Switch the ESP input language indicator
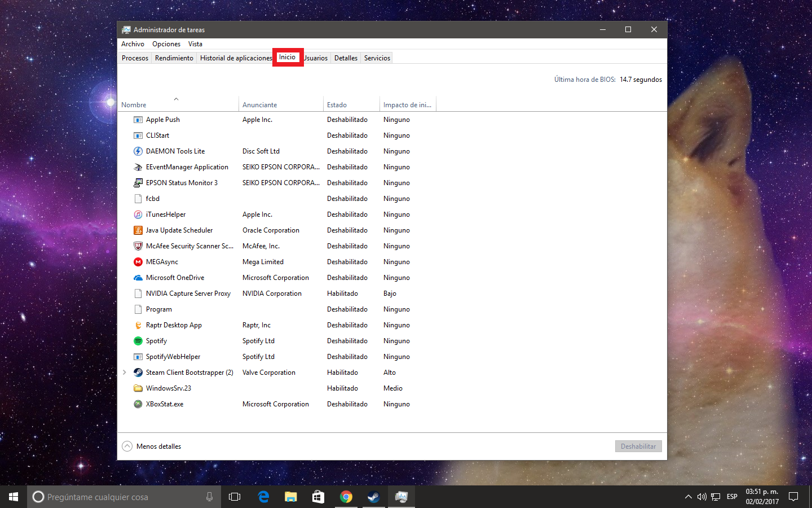The image size is (812, 508). 732,497
